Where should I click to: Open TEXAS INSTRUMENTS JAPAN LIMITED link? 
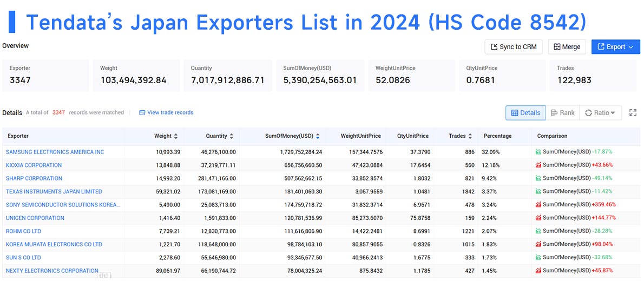(54, 191)
